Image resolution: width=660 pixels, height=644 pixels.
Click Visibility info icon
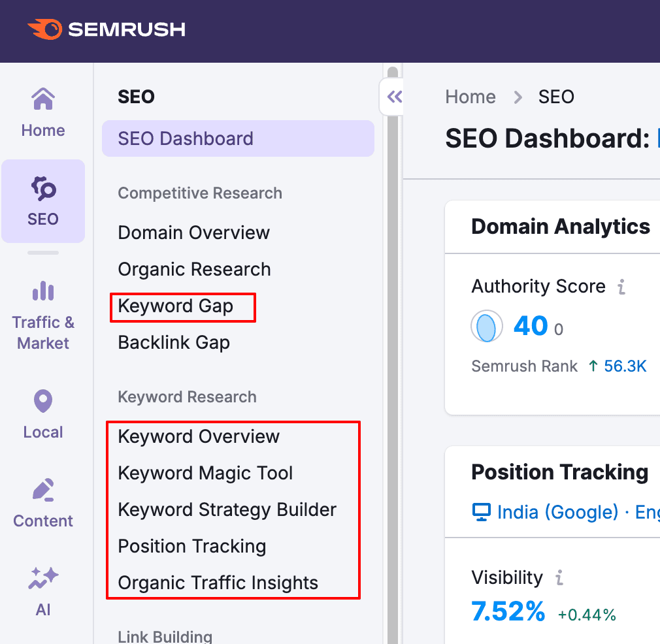pyautogui.click(x=559, y=577)
